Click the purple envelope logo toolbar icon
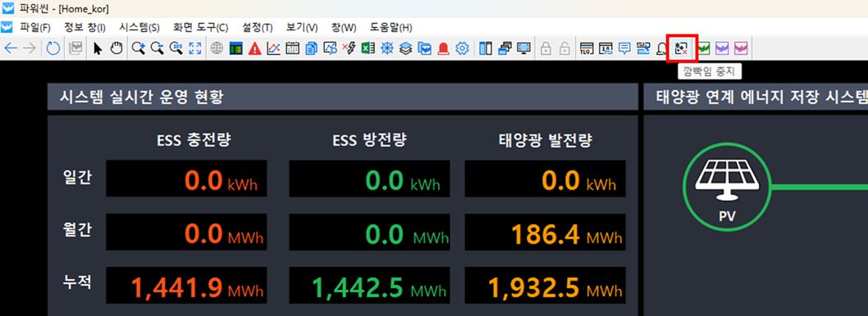868x316 pixels. coord(722,48)
